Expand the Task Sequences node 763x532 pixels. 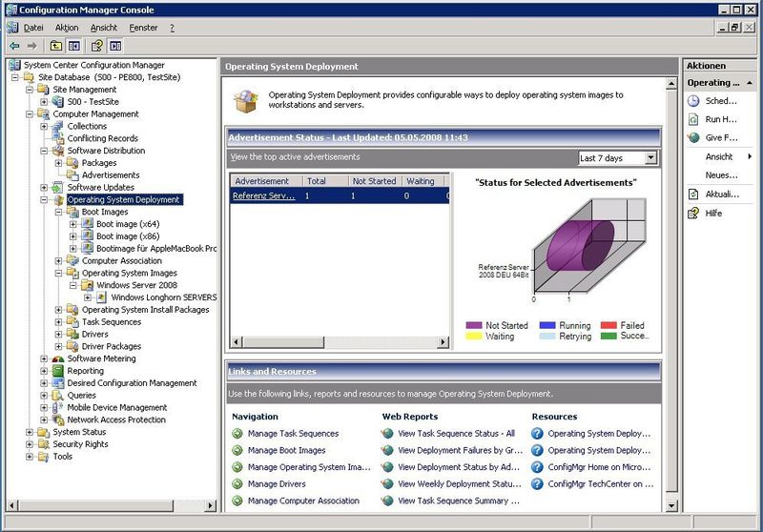click(58, 322)
